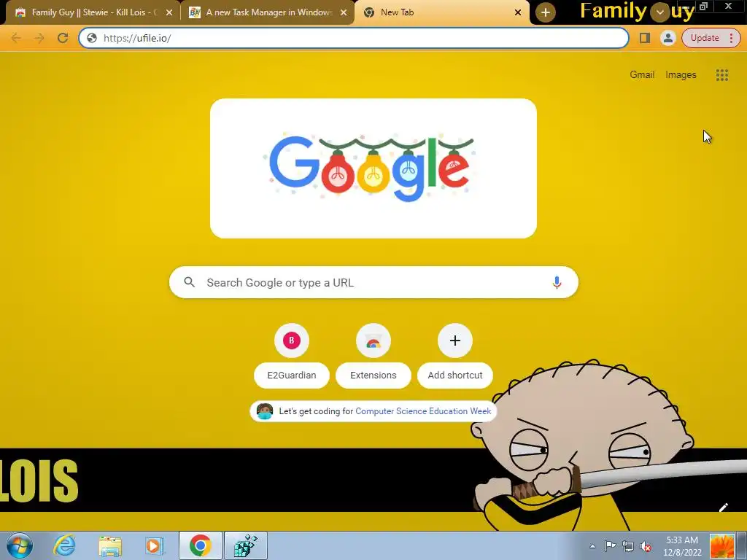Open Action Center flag icon
Image resolution: width=747 pixels, height=560 pixels.
point(610,545)
